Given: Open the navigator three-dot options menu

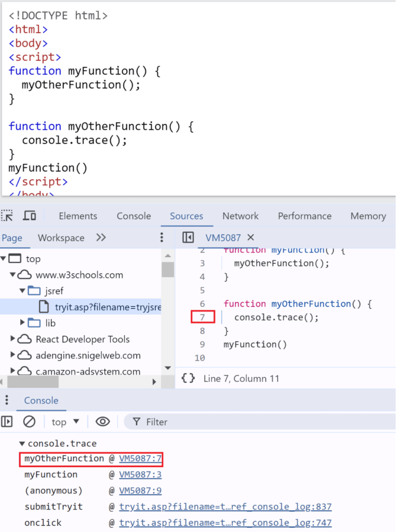Looking at the screenshot, I should (162, 237).
